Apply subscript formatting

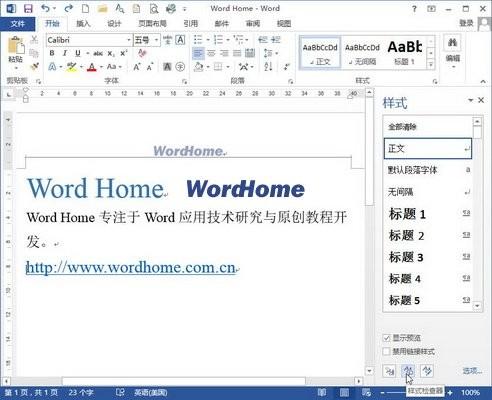pyautogui.click(x=111, y=53)
